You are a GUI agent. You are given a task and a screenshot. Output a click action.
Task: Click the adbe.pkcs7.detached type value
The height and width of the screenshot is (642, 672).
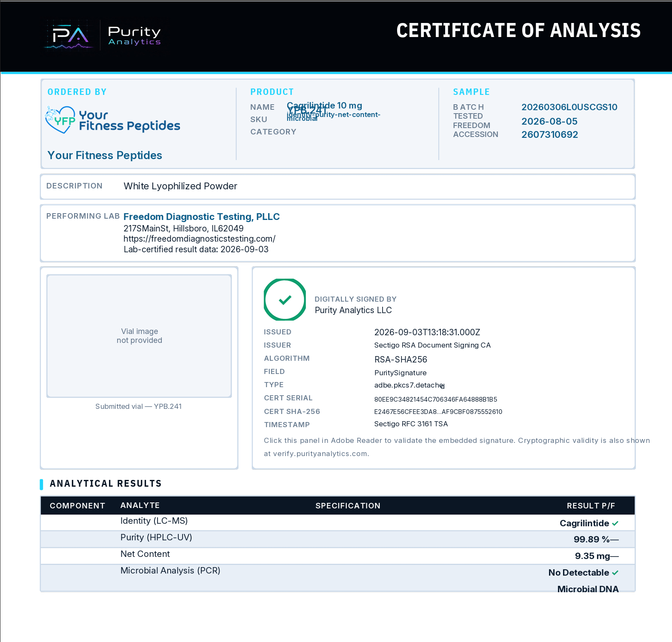[409, 385]
